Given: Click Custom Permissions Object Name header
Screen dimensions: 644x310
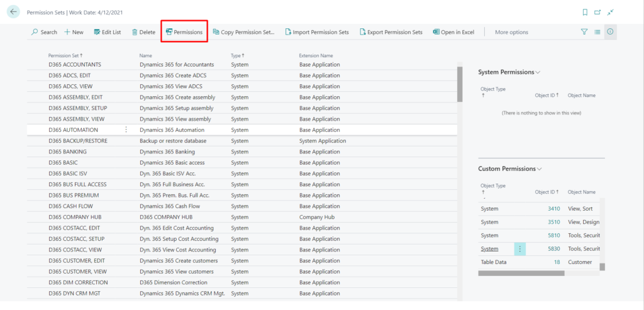Looking at the screenshot, I should pos(582,192).
